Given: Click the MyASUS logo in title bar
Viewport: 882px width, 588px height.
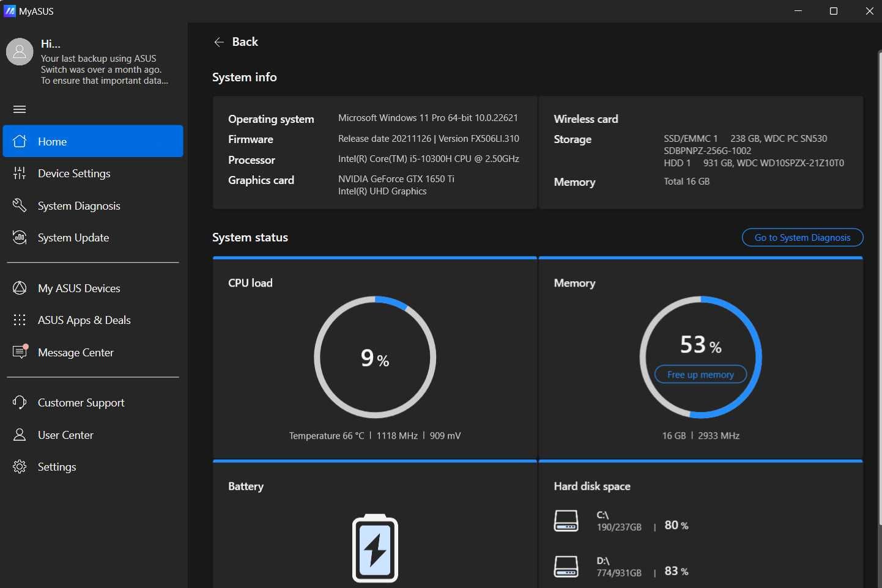Looking at the screenshot, I should pyautogui.click(x=9, y=11).
